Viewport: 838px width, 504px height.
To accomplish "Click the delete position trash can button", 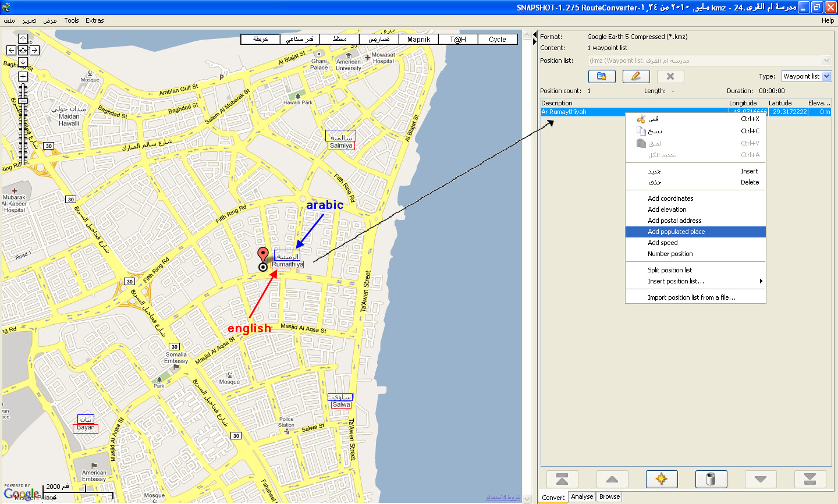I will pyautogui.click(x=711, y=479).
